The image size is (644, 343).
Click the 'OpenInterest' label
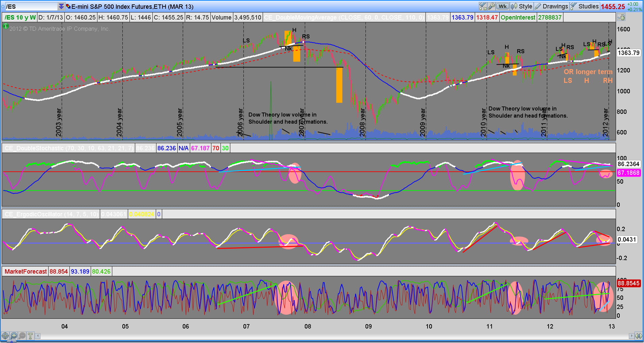(x=518, y=18)
